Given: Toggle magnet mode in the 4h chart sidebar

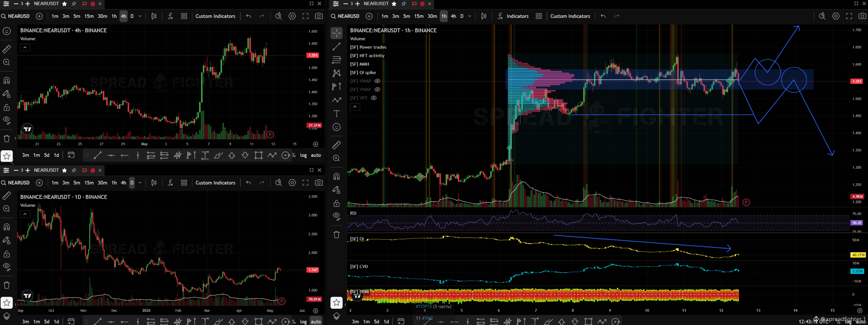Looking at the screenshot, I should coord(6,80).
